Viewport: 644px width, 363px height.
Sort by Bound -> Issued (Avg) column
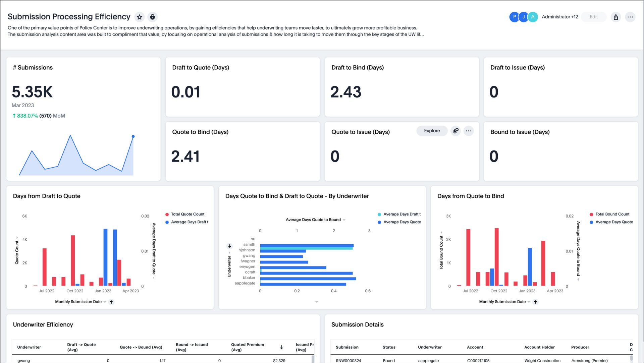pos(192,347)
